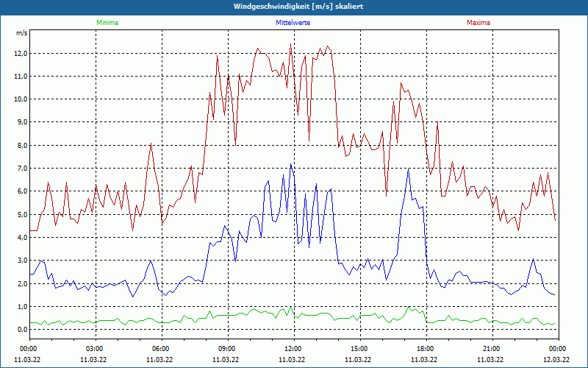This screenshot has height=368, width=588.
Task: Click the 9,0 y-axis value
Action: click(22, 122)
